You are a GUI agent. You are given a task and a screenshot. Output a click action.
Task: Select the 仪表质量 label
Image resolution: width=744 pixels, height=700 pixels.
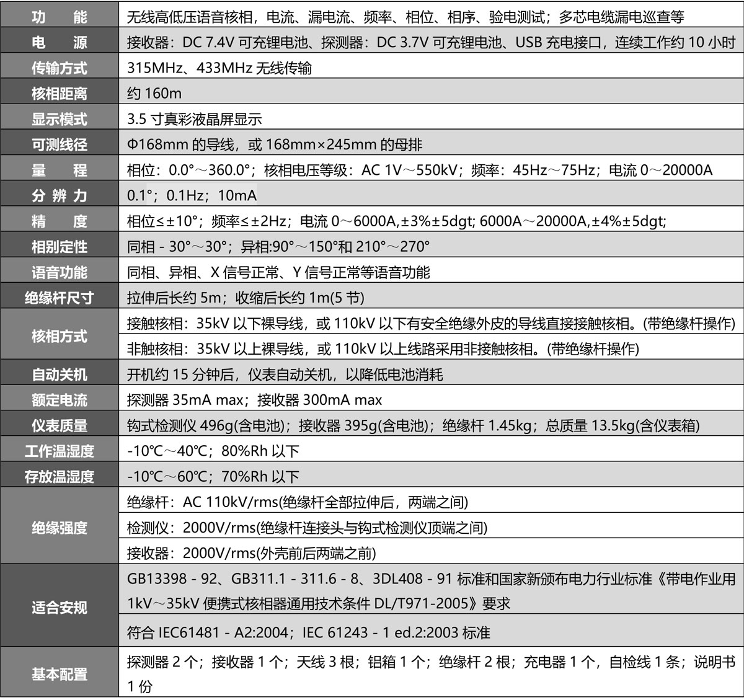point(59,425)
